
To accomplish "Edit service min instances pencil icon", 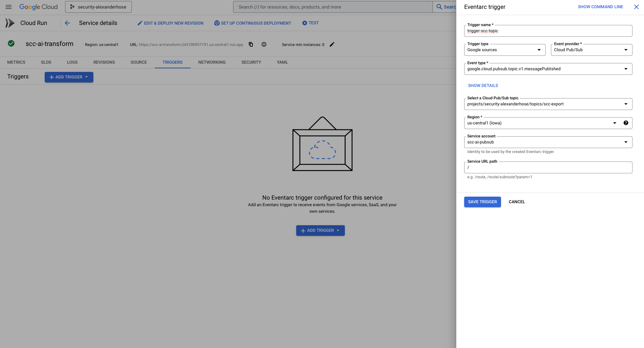I will coord(332,44).
